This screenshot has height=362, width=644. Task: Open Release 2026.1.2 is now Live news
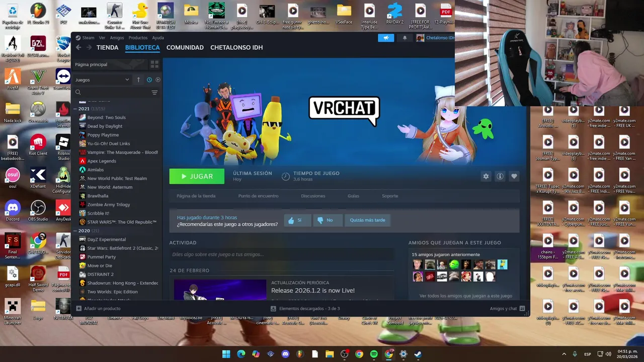point(313,291)
